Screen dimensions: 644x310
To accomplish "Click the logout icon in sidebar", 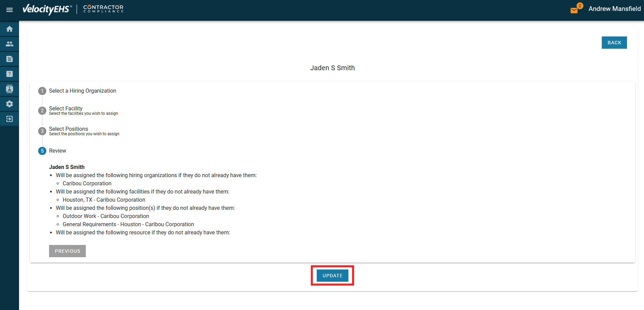I will click(x=10, y=119).
